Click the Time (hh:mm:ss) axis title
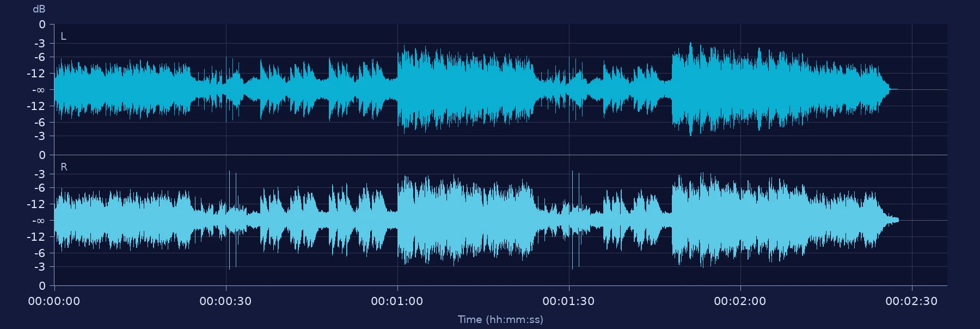The image size is (980, 329). coord(500,320)
